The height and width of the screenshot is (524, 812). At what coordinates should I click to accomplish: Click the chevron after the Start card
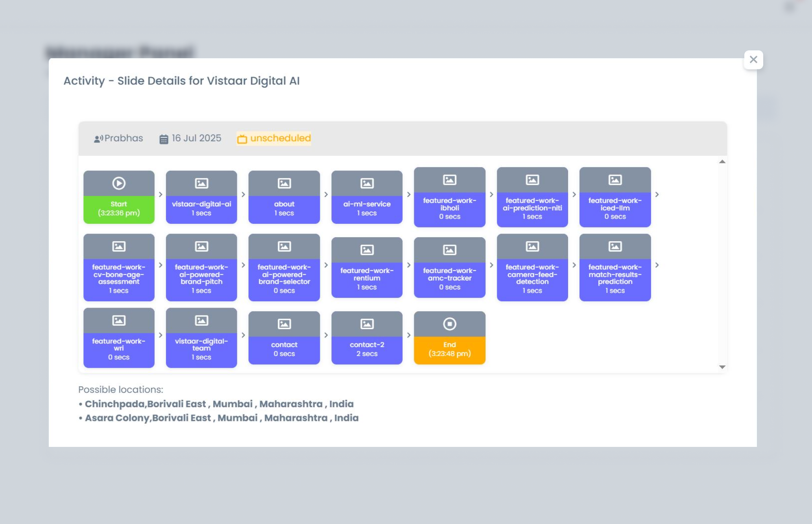click(x=161, y=194)
